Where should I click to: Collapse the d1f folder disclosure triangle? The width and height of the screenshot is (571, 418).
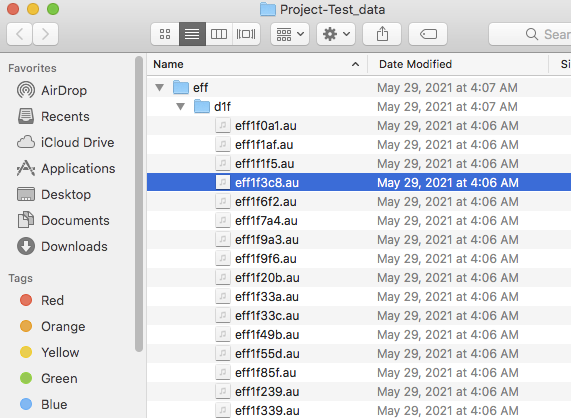[180, 106]
